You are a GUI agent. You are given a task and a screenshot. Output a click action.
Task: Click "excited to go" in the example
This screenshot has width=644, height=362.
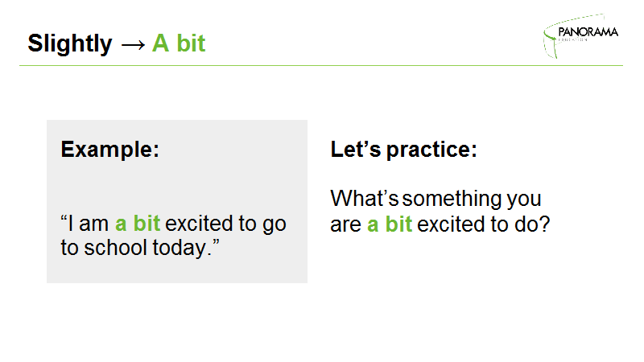pyautogui.click(x=225, y=224)
